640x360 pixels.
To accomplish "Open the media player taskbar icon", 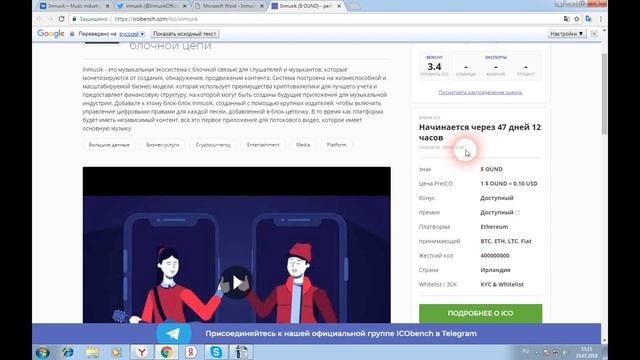I will coord(117,352).
